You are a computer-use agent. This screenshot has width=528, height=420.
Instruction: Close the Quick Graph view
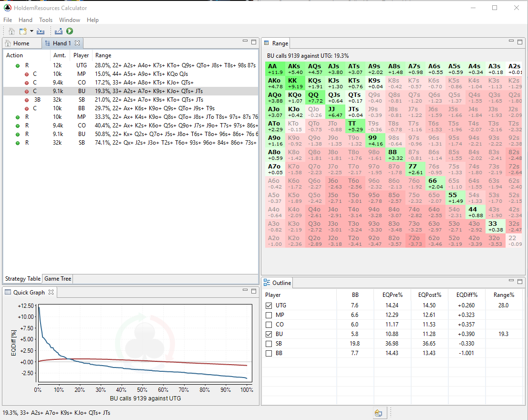tap(51, 292)
